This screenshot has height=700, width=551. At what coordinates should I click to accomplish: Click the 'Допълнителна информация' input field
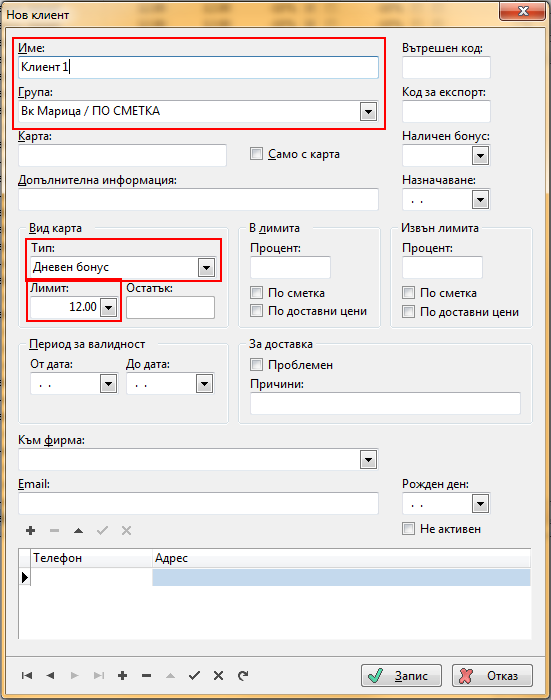[x=198, y=199]
